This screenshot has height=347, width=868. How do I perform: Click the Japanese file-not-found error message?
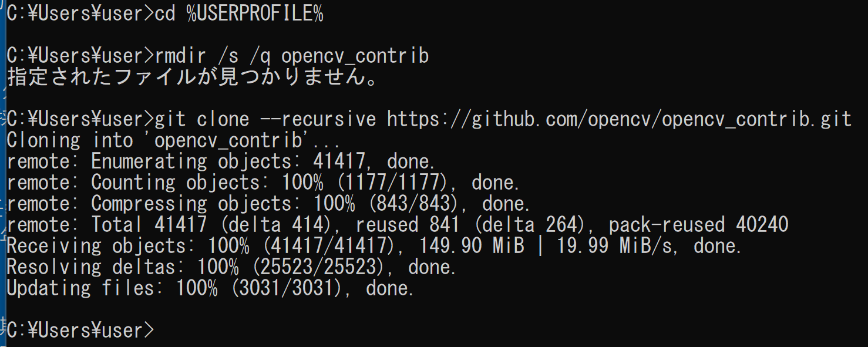pos(193,78)
